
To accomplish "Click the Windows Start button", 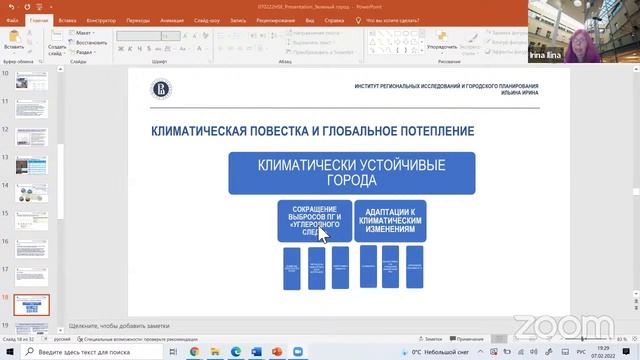I will pos(10,352).
